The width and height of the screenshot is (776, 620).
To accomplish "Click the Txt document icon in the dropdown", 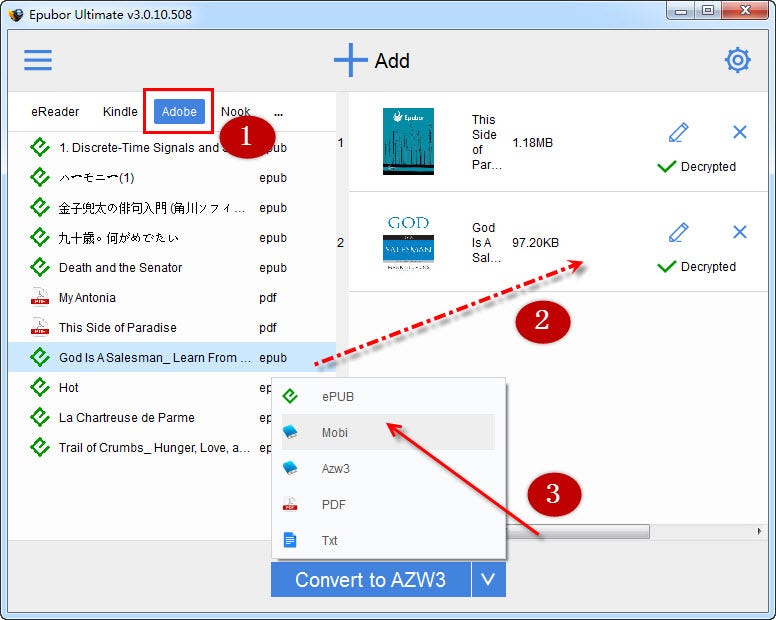I will [x=290, y=540].
